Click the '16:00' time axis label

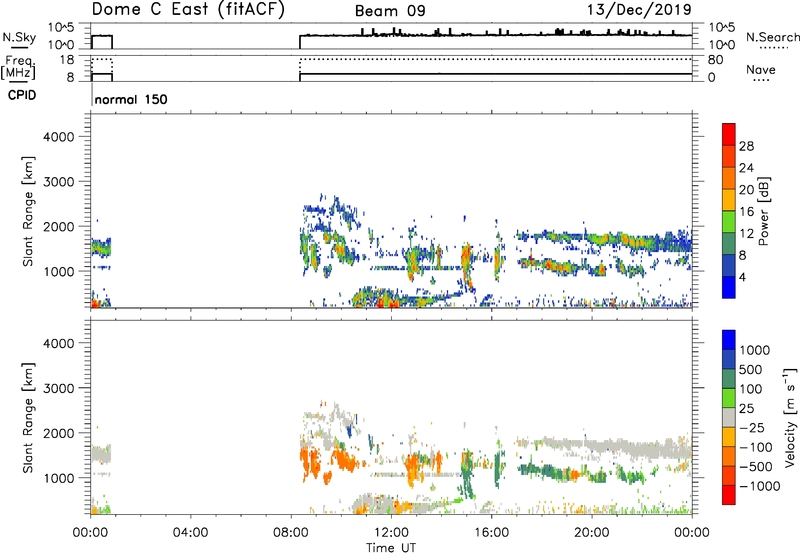[x=491, y=533]
